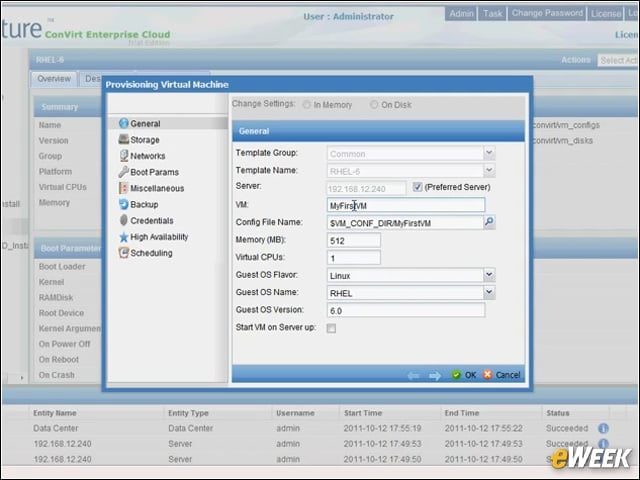Screen dimensions: 640x480
Task: Click Succeeded status for Data Center
Action: [x=567, y=428]
